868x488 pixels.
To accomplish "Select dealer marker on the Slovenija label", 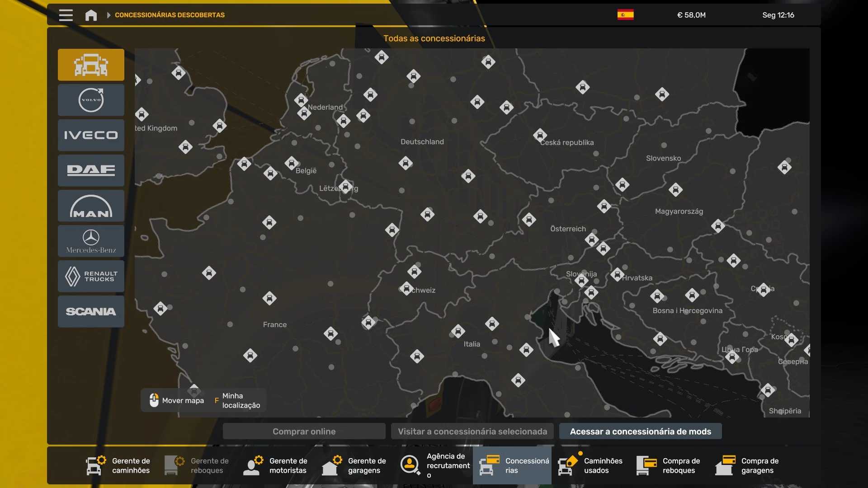I will click(x=581, y=280).
